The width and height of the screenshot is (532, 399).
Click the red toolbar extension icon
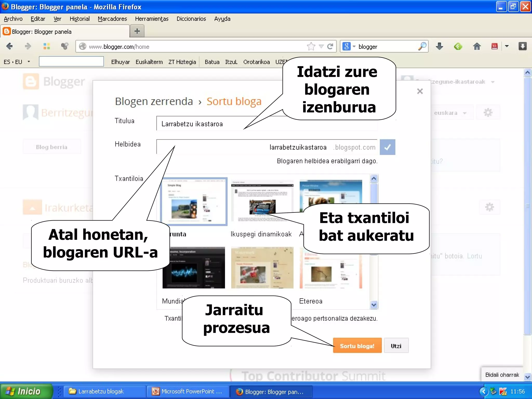click(494, 46)
